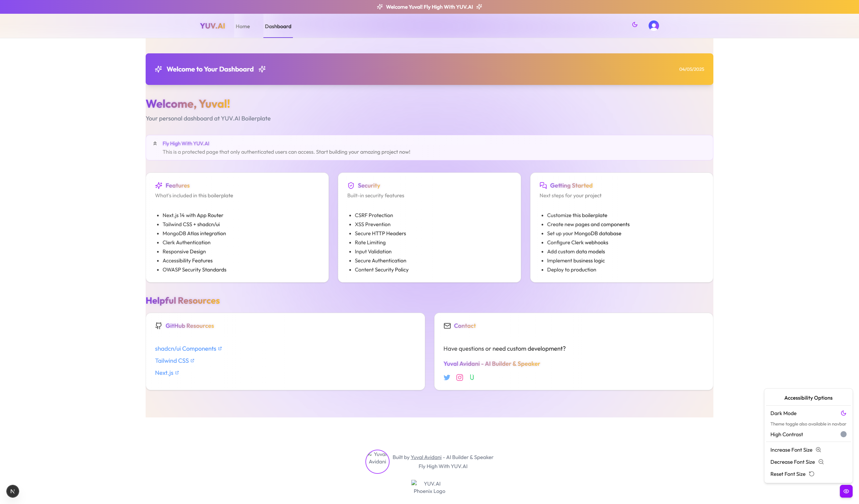Click the YUV.AI logo

click(x=212, y=26)
